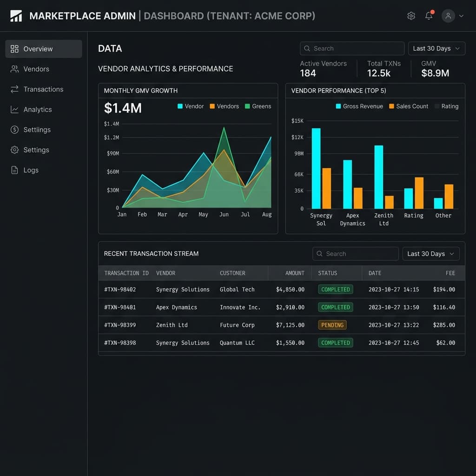Click the Quantum LLC customer cell
Screen dimensions: 476x476
237,343
